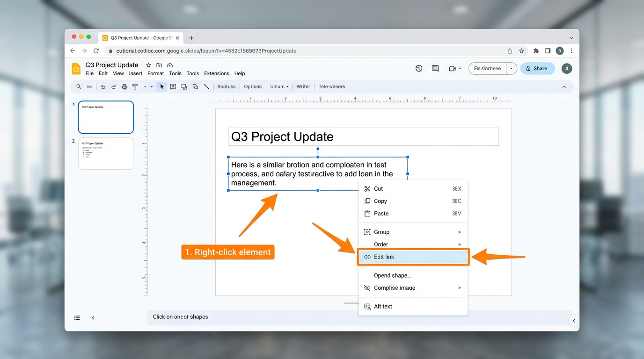
Task: Choose the arrow Select tool
Action: point(161,86)
